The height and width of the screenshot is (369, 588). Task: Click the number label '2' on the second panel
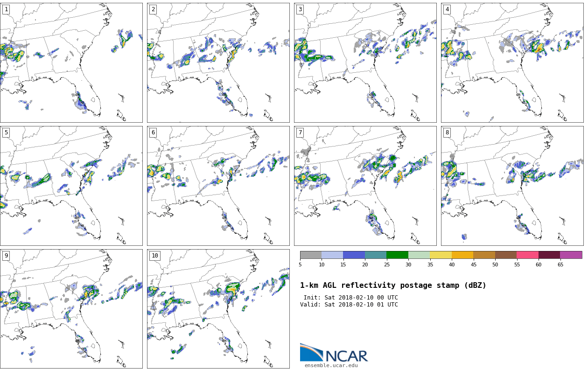(x=153, y=9)
